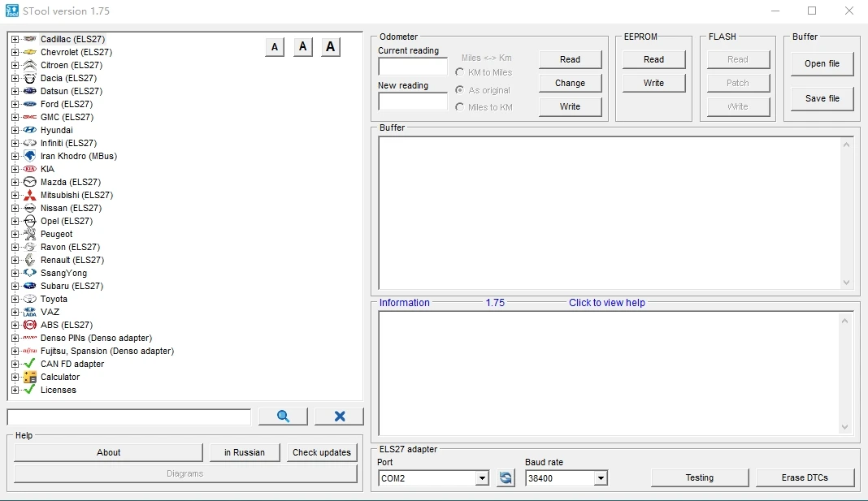This screenshot has width=868, height=501.
Task: Click the Mazda logo icon
Action: click(x=30, y=182)
